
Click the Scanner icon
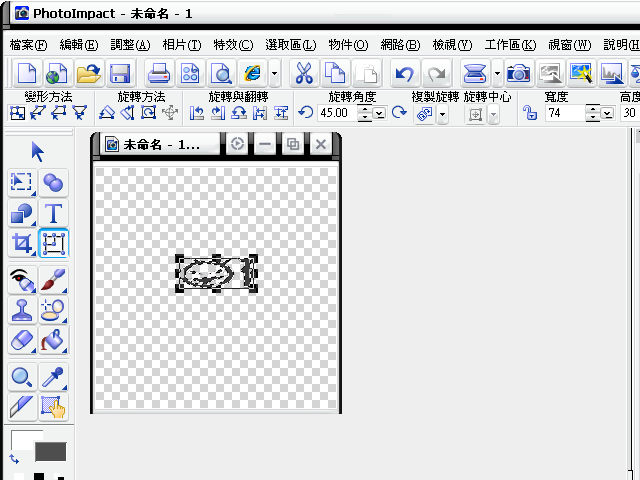pos(475,74)
